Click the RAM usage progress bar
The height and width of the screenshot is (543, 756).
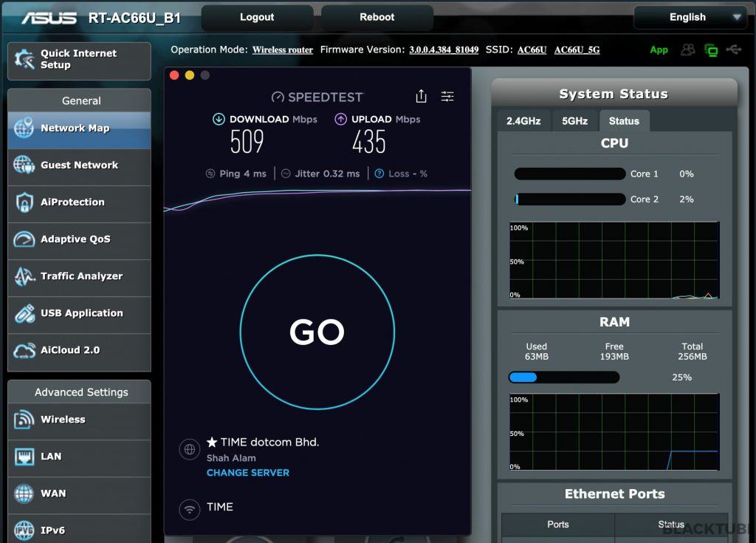click(563, 378)
